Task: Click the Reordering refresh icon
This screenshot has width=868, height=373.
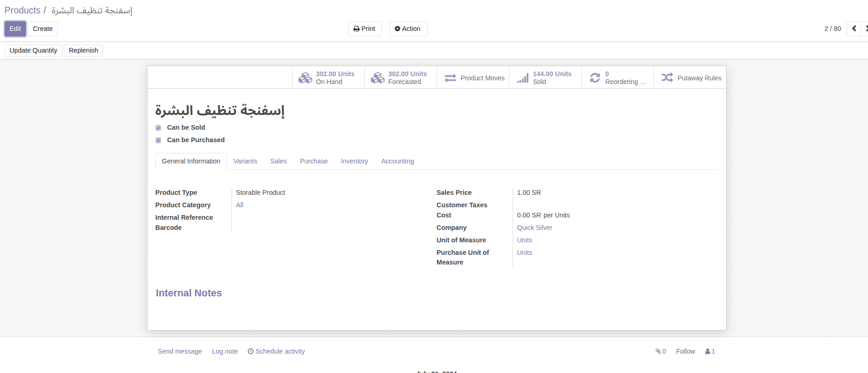Action: point(595,78)
